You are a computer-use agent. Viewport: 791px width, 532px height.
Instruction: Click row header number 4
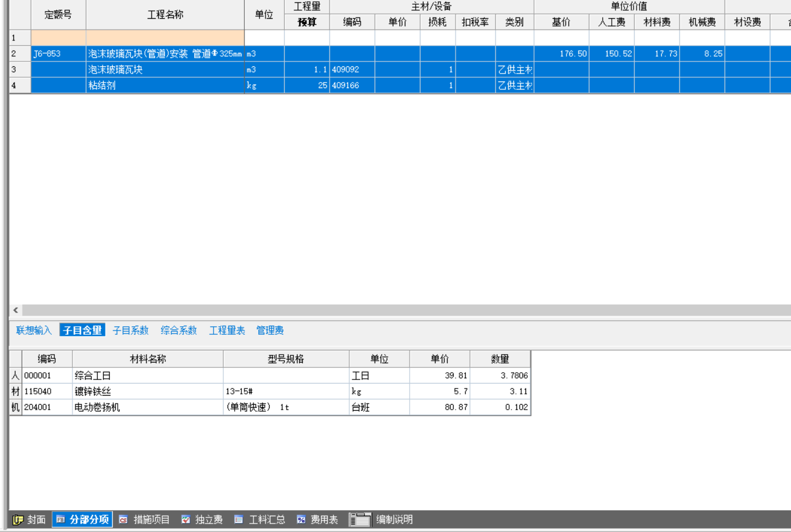[x=20, y=85]
